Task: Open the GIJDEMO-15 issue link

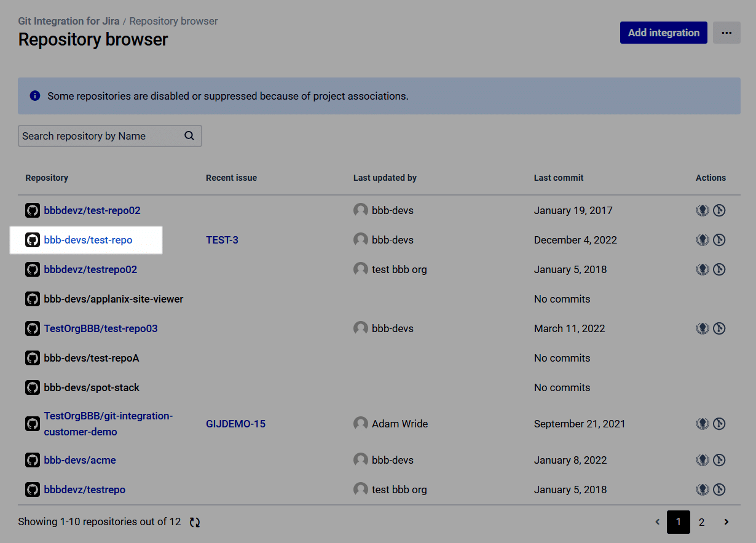Action: (x=235, y=424)
